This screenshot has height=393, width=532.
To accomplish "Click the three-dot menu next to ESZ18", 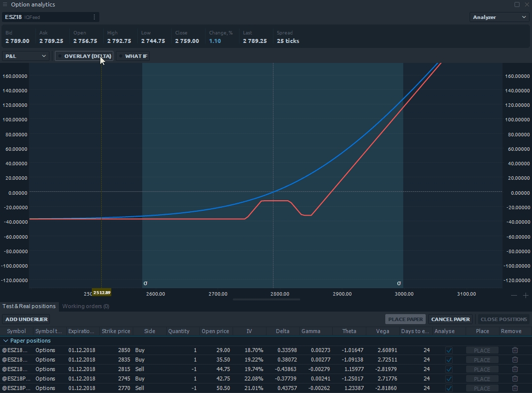I will (x=94, y=17).
